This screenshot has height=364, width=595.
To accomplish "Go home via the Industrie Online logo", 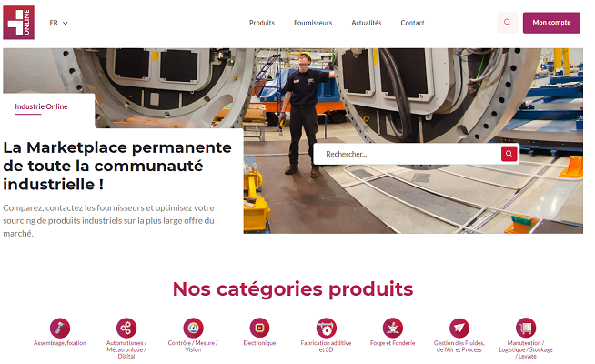I will click(x=18, y=23).
